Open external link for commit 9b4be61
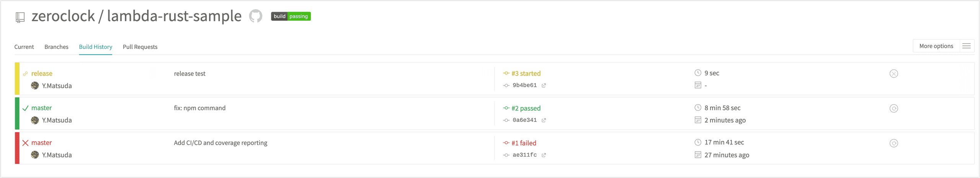The width and height of the screenshot is (980, 178). click(544, 86)
